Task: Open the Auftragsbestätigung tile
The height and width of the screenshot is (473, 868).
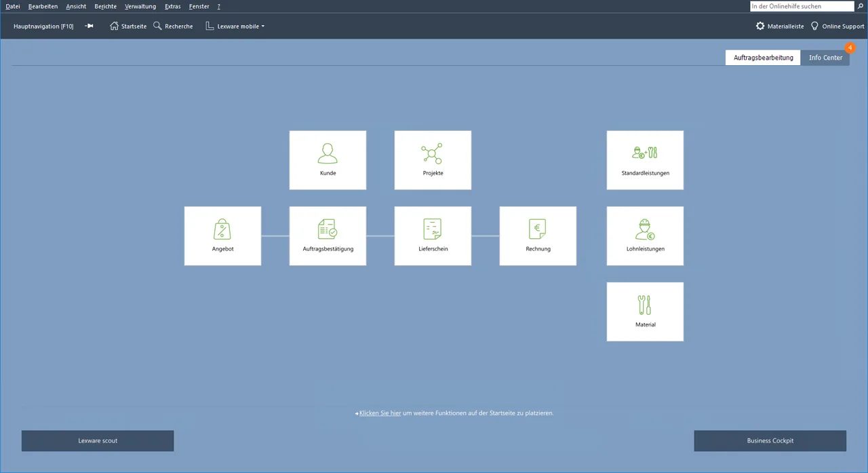Action: click(x=328, y=236)
